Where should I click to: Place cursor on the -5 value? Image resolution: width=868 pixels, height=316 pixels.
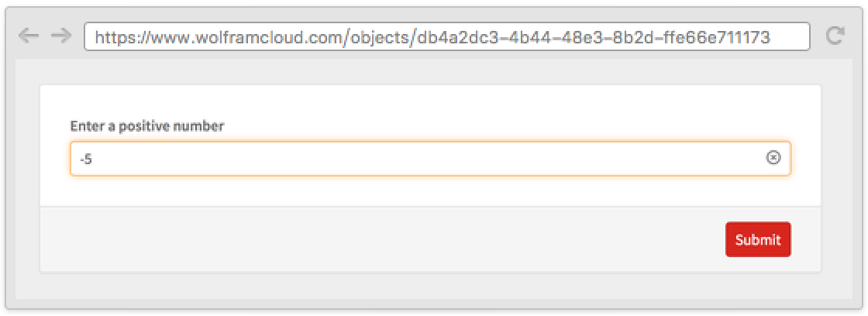coord(85,159)
